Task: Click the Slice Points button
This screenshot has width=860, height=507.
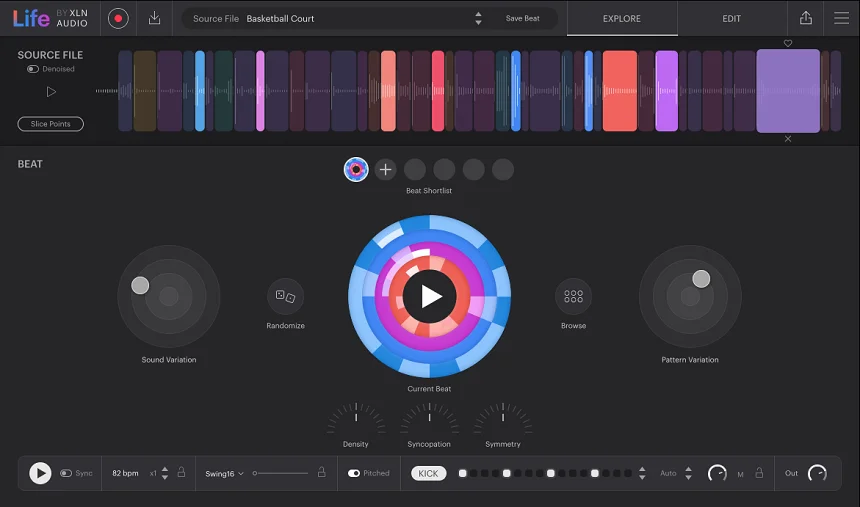Action: click(50, 124)
